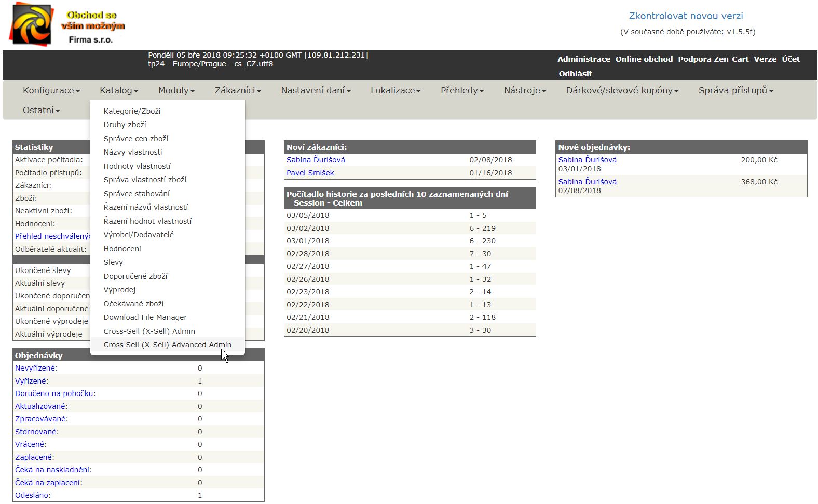Image resolution: width=818 pixels, height=504 pixels.
Task: Select Výrobci/Dodavatelé menu entry
Action: pyautogui.click(x=139, y=235)
